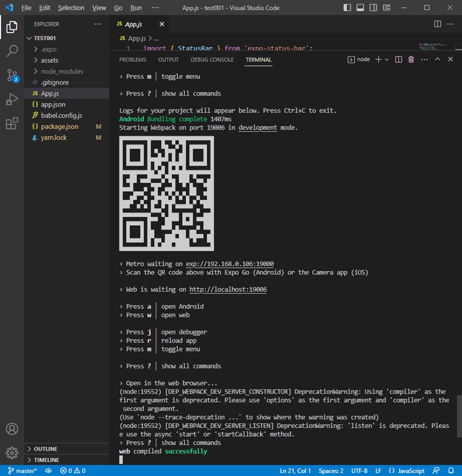Viewport: 462px width, 476px height.
Task: Open babel.config.js file
Action: coord(66,116)
